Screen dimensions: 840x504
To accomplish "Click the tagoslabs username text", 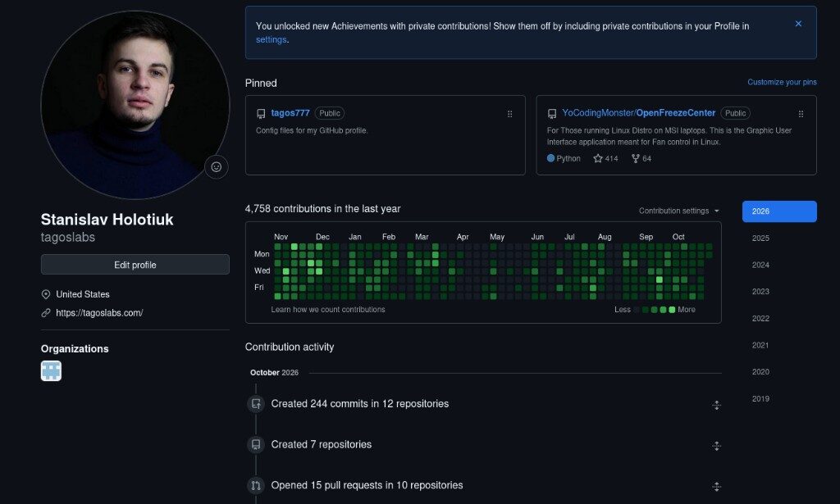I will [68, 237].
